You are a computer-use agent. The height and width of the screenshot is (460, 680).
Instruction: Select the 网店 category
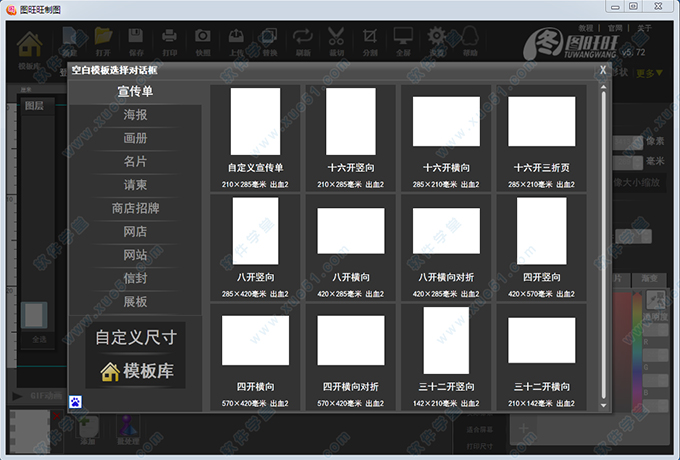(135, 232)
